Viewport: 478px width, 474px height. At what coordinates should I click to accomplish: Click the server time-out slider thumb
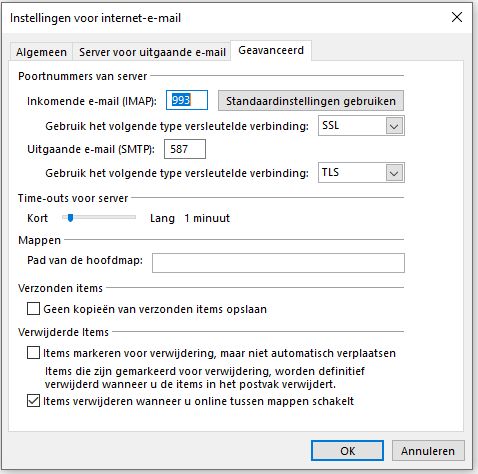70,218
